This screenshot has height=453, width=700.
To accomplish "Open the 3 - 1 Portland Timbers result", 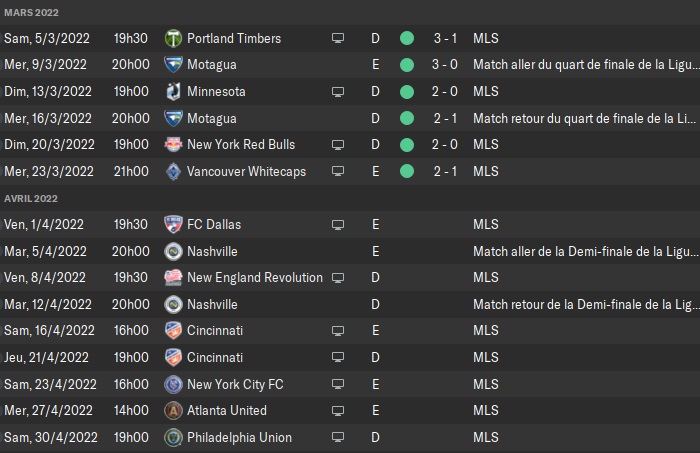I will (445, 38).
